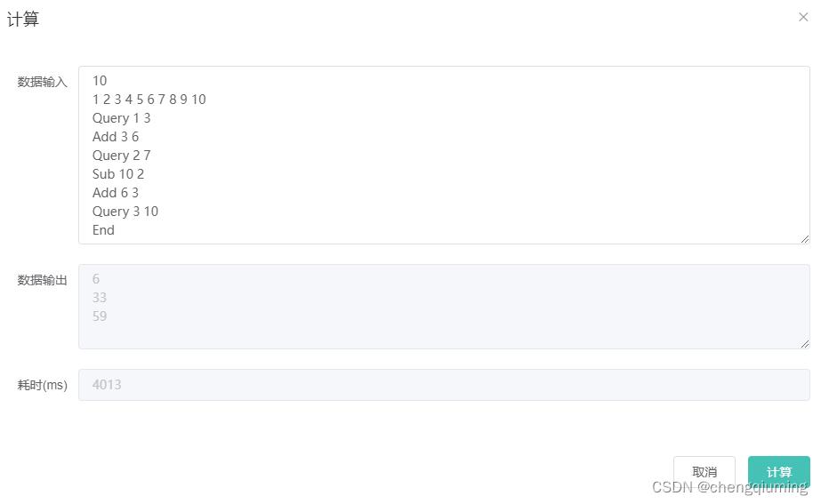
Task: Click the 数据输出 label
Action: click(x=43, y=280)
